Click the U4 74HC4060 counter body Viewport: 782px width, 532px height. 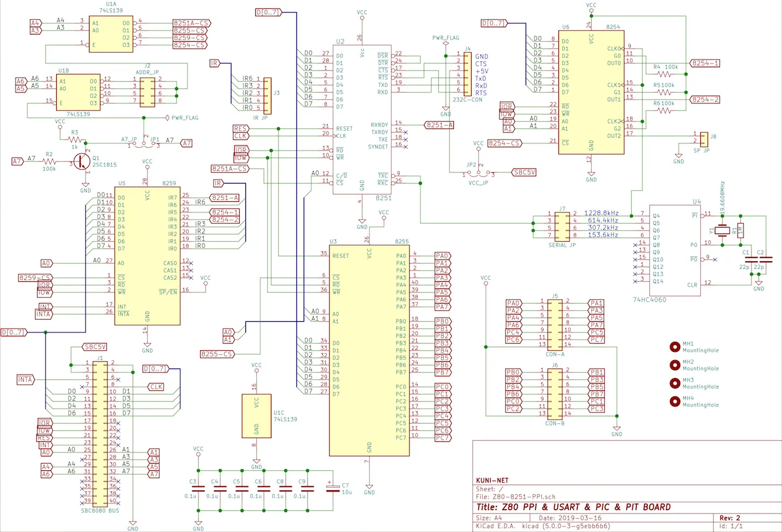point(675,250)
